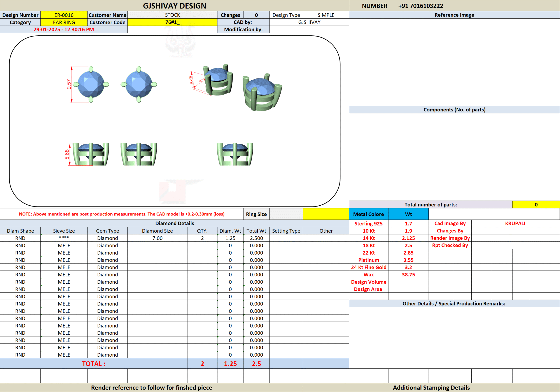Click the perspective earring view with 5.68 label
Image resolution: width=560 pixels, height=392 pixels.
tap(218, 80)
